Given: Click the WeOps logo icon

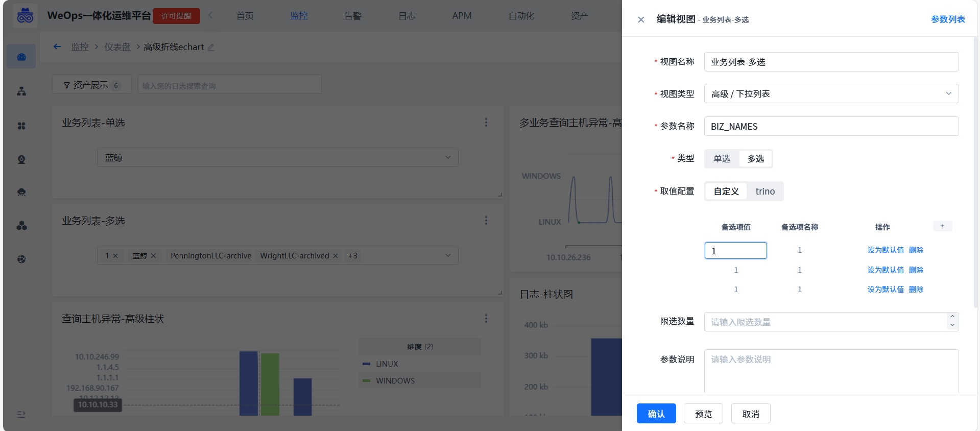Looking at the screenshot, I should point(25,16).
